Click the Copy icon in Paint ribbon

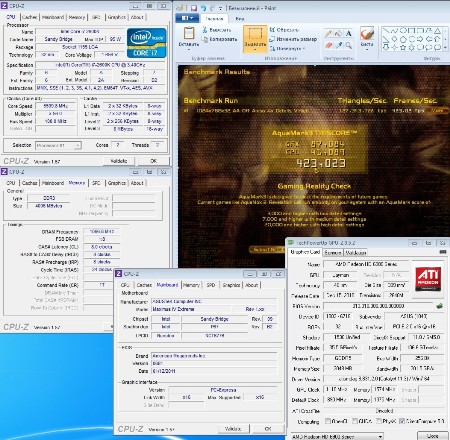(x=205, y=39)
